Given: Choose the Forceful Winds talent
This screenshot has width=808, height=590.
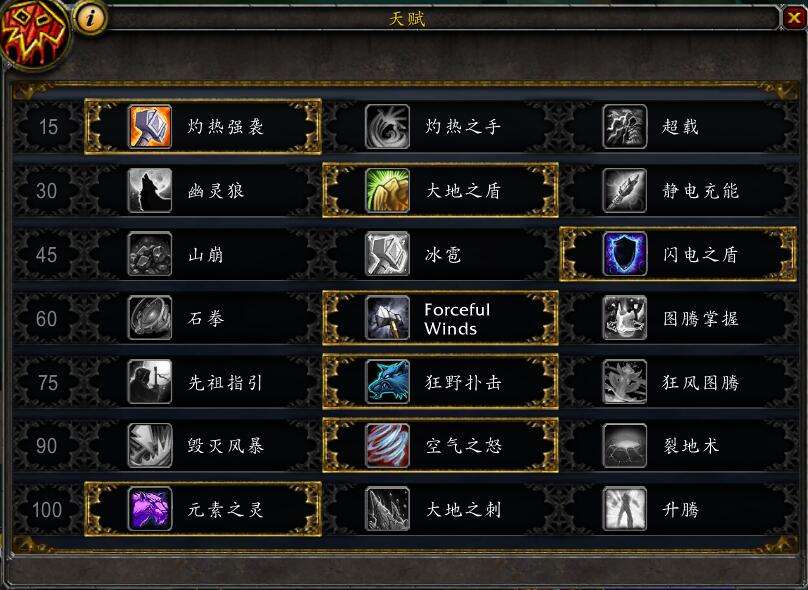Looking at the screenshot, I should click(441, 318).
